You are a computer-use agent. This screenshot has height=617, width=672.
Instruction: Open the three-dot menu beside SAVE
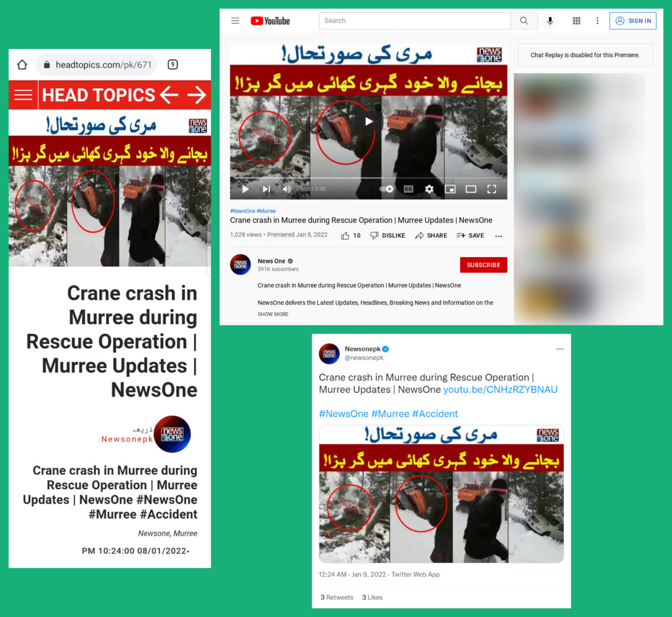pyautogui.click(x=499, y=236)
